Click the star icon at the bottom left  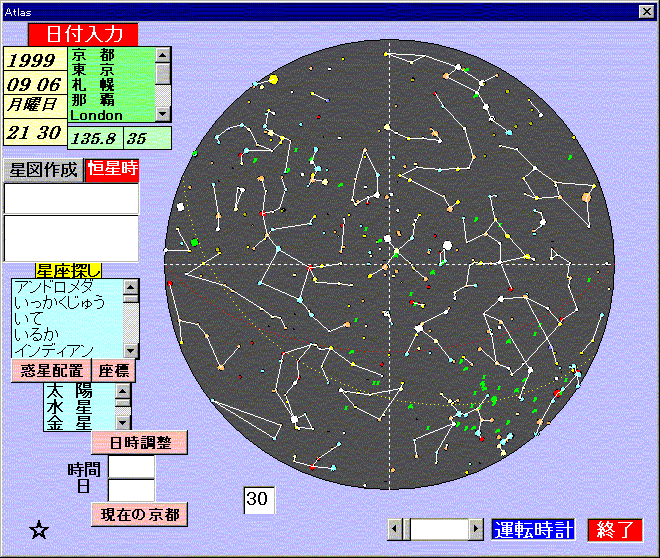(39, 530)
